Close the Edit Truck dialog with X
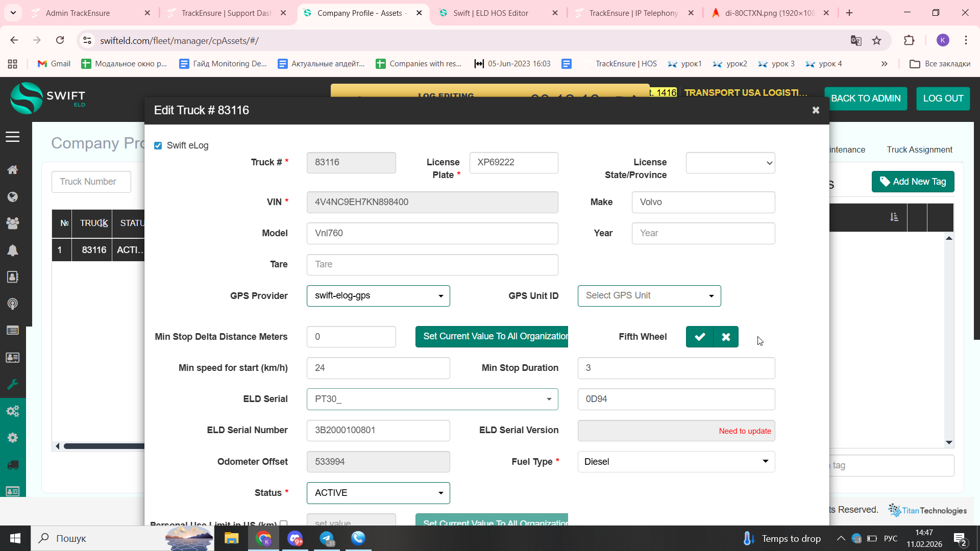 816,110
